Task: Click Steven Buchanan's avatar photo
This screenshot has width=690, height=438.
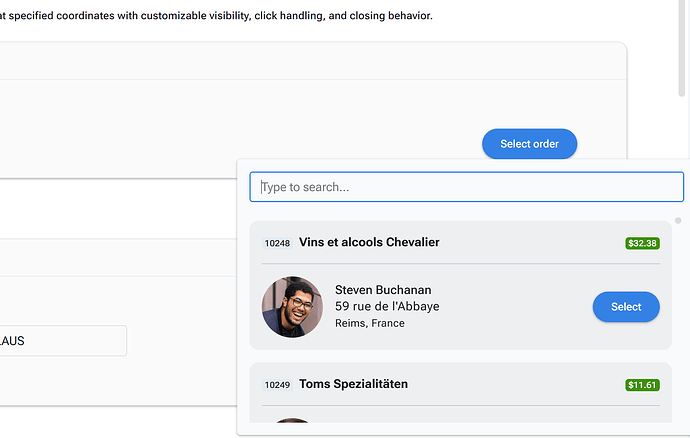Action: [x=292, y=307]
